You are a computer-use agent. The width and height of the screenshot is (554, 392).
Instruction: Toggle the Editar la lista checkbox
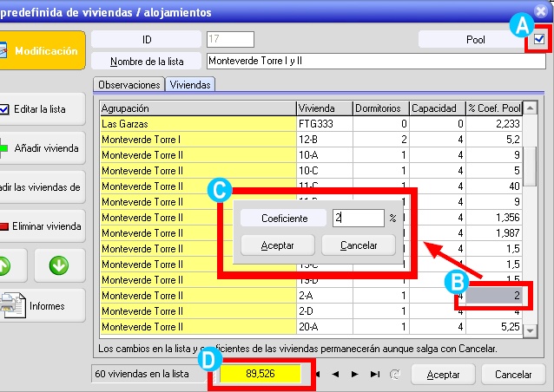(3, 109)
